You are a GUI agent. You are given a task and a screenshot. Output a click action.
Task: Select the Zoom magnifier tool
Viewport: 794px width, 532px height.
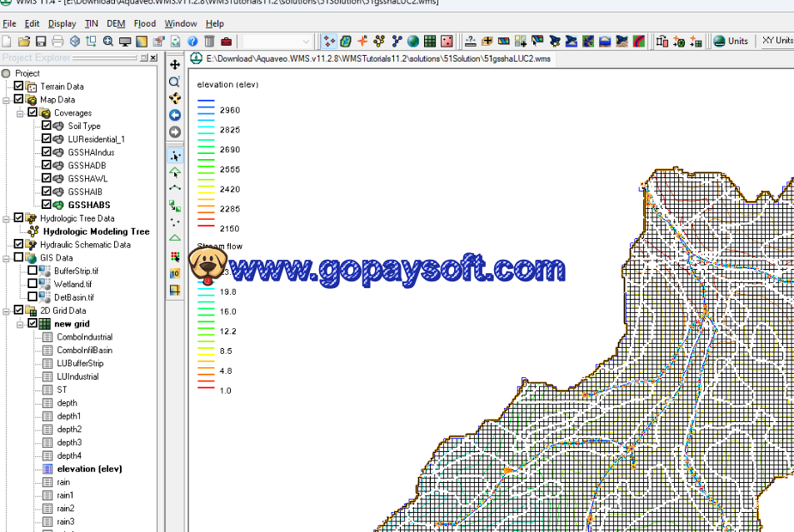pos(175,82)
